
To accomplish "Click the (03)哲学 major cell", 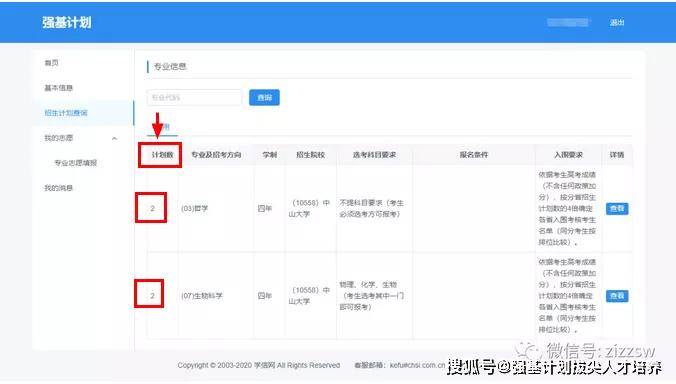I will [x=194, y=209].
